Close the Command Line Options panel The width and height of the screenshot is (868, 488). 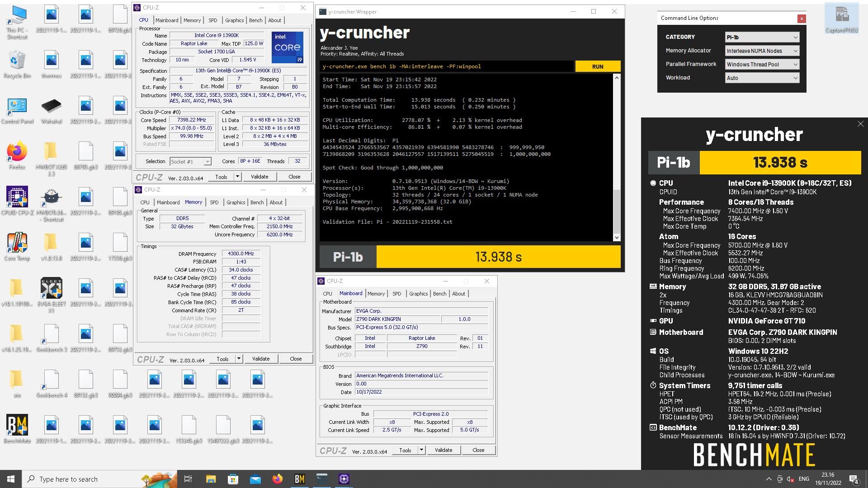tap(802, 19)
